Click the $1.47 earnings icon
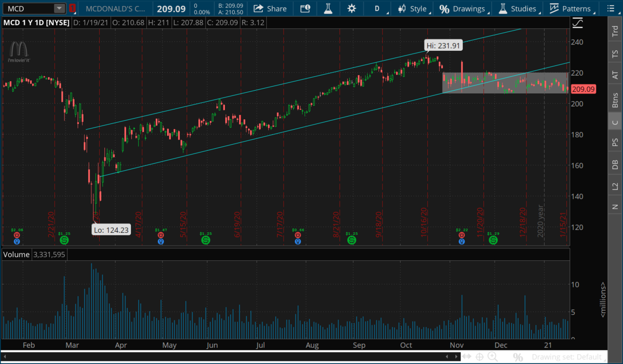Screen dimensions: 623x364 (161, 236)
